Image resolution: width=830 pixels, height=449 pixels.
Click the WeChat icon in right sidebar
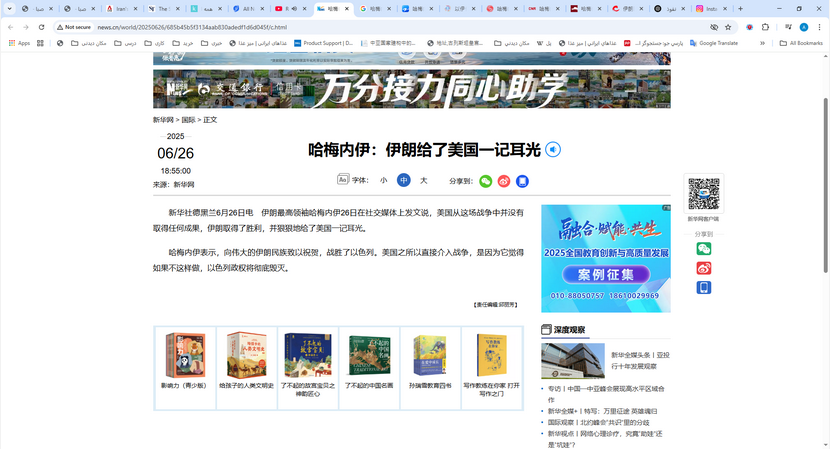(704, 249)
